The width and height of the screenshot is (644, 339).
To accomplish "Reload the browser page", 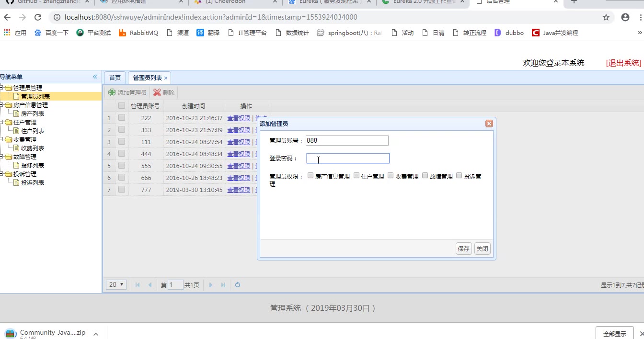I will (38, 17).
